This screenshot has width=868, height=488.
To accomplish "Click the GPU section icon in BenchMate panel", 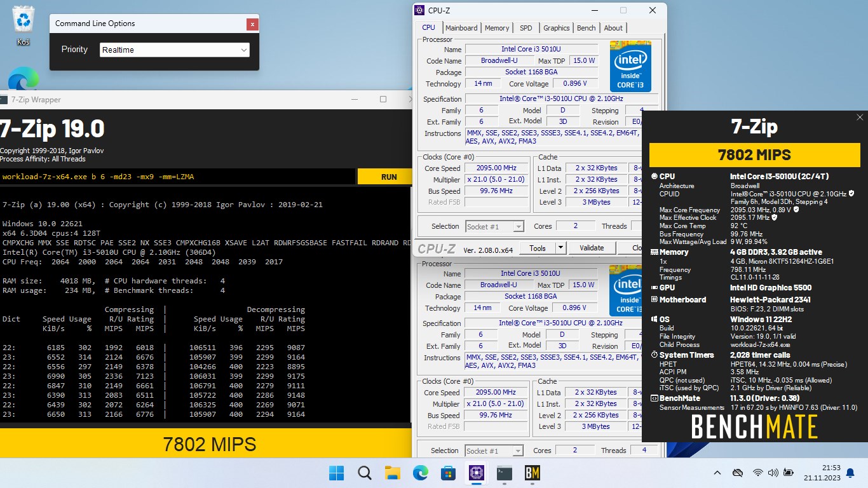I will pyautogui.click(x=654, y=288).
